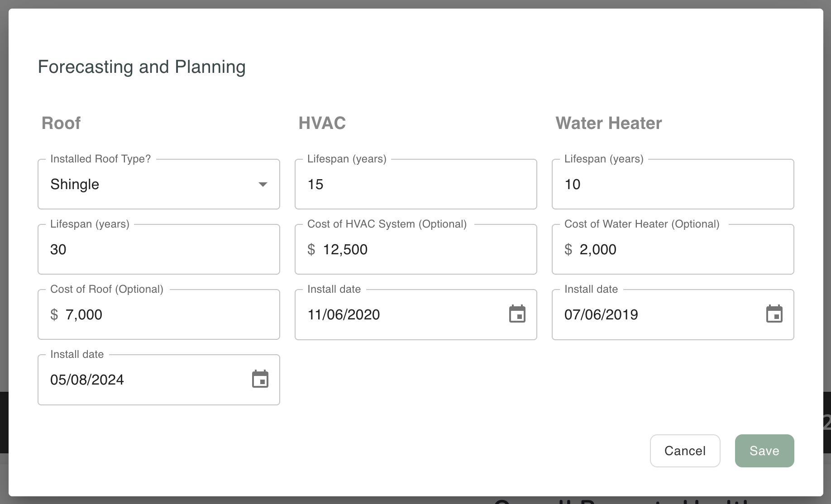Click the dollar sign in HVAC cost field
The height and width of the screenshot is (504, 831).
(311, 249)
